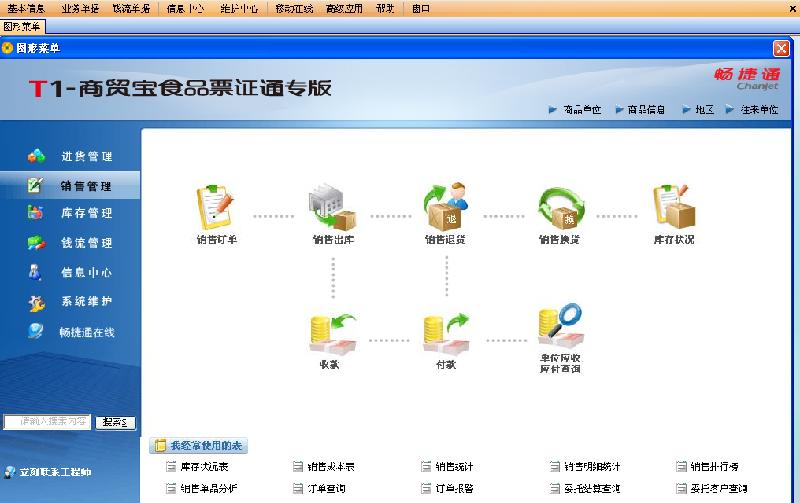Image resolution: width=800 pixels, height=503 pixels.
Task: Open the 业务单据 menu
Action: (80, 9)
